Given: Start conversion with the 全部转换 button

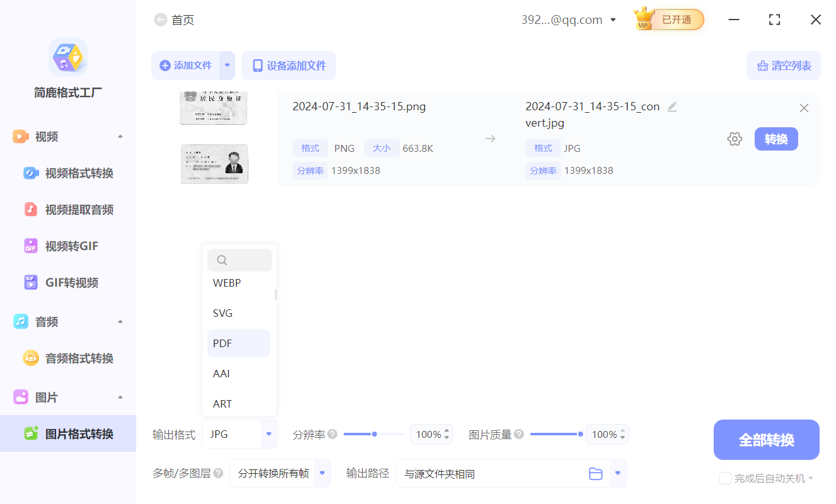Looking at the screenshot, I should 766,439.
